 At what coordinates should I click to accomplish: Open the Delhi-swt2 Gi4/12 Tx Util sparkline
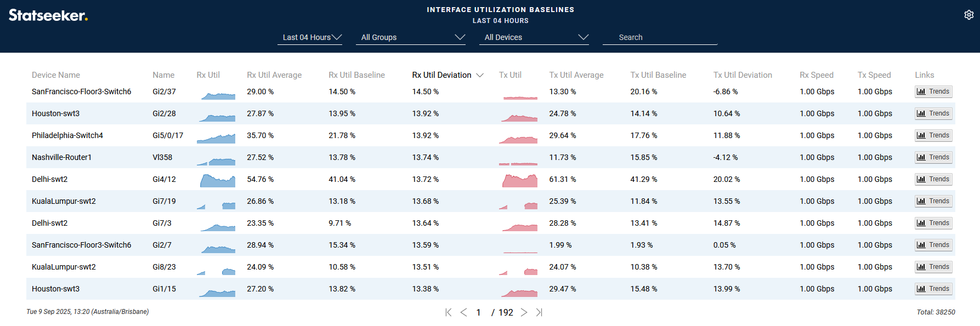point(519,180)
